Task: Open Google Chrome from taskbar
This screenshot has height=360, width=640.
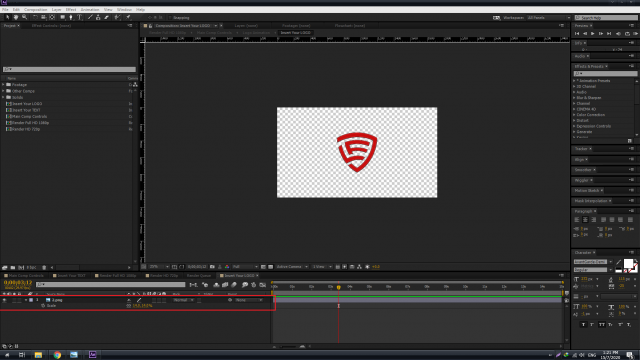Action: (57, 355)
